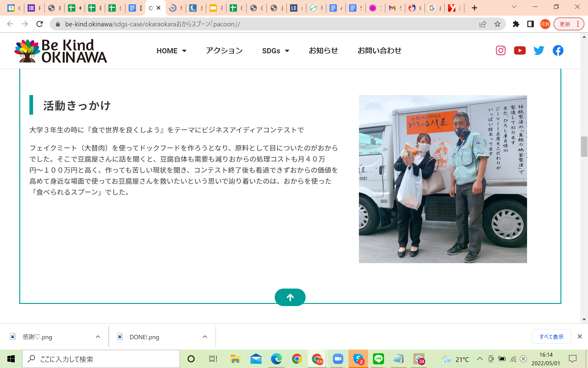Click the すべて表示 downloads button
Screen dimensions: 588x368
tap(552, 337)
